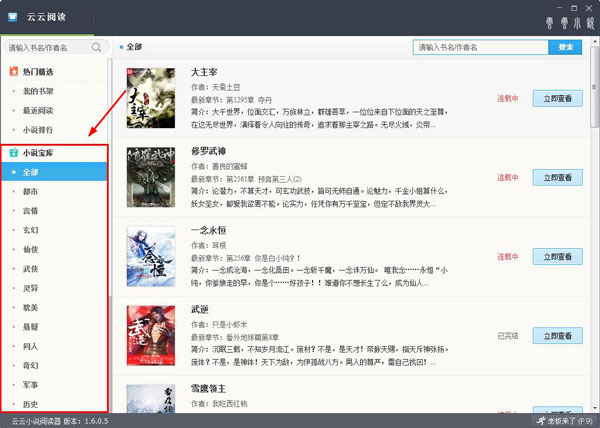
Task: Click the running-man boss-key icon in status bar
Action: [541, 421]
